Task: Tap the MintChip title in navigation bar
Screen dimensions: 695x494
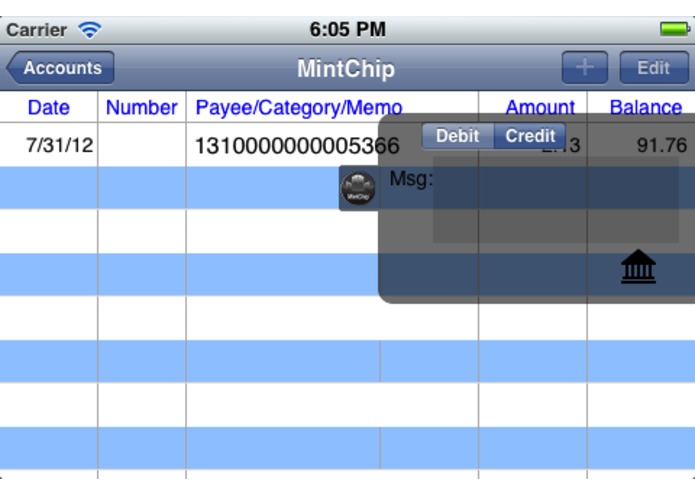Action: (346, 69)
